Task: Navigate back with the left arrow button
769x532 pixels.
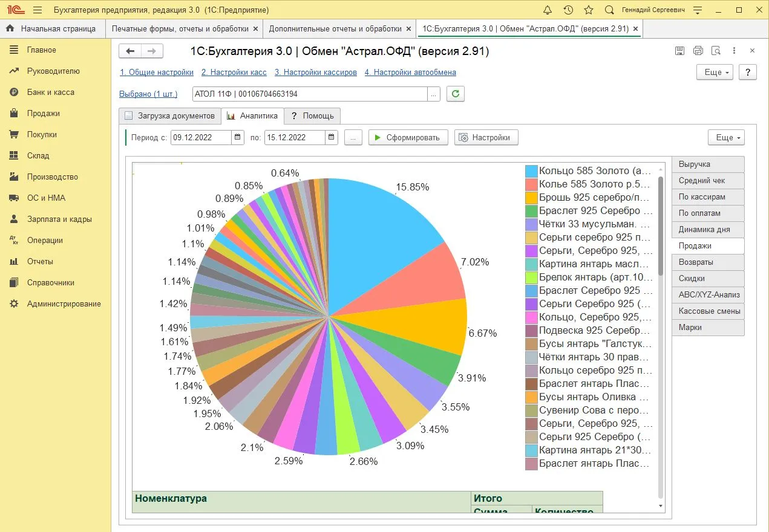Action: click(130, 51)
